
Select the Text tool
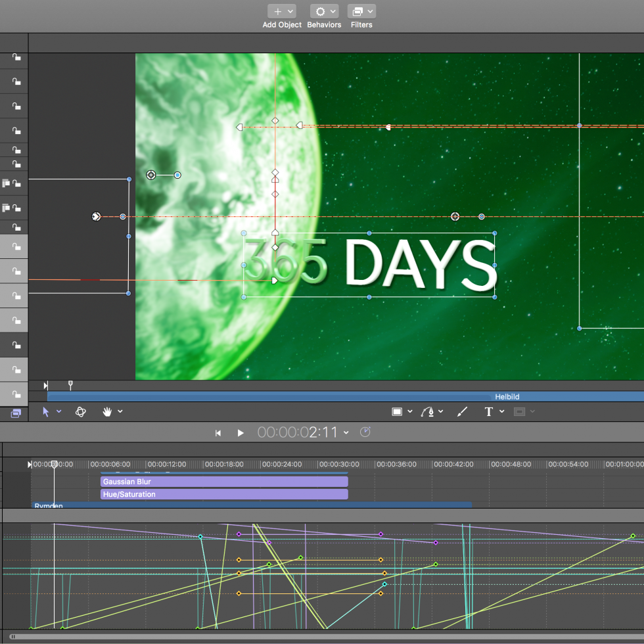point(488,411)
